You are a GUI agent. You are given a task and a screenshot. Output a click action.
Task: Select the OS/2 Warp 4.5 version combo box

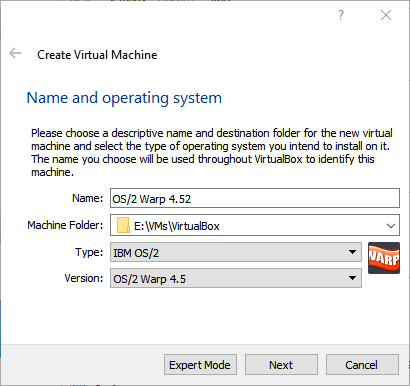(x=236, y=278)
